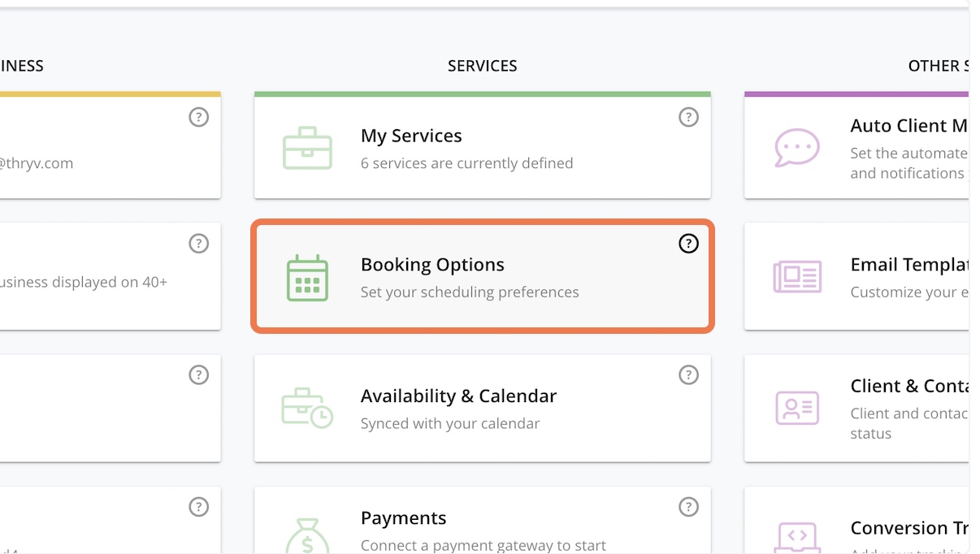This screenshot has width=980, height=554.
Task: Click the contact card Client icon
Action: (x=797, y=408)
